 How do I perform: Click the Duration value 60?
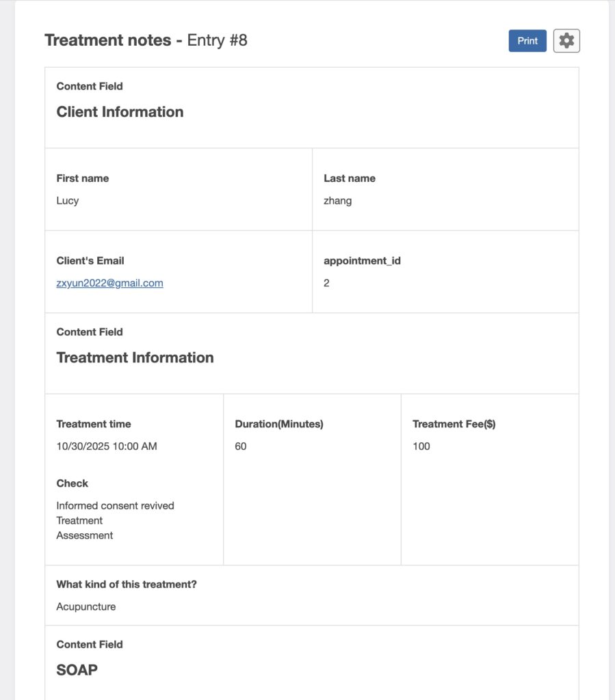[241, 446]
